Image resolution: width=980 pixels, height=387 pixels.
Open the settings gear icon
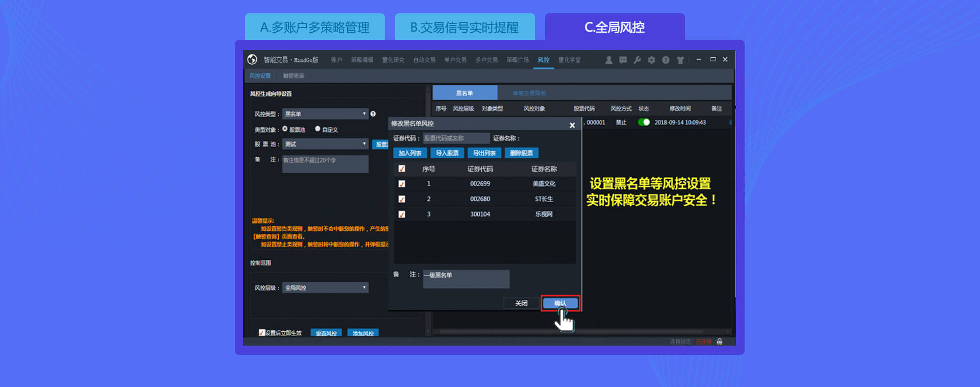click(x=651, y=60)
